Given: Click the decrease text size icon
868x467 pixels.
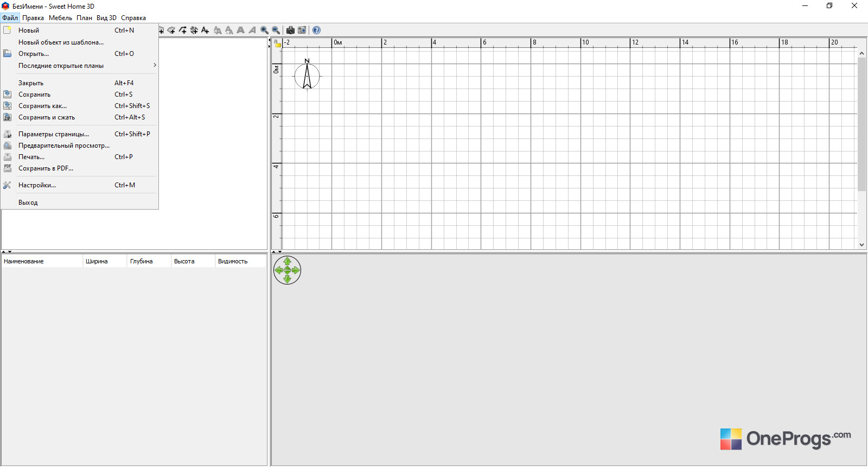Looking at the screenshot, I should click(x=229, y=30).
